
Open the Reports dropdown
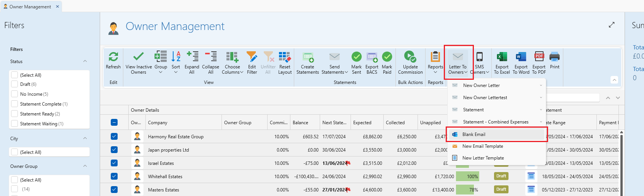coord(435,63)
